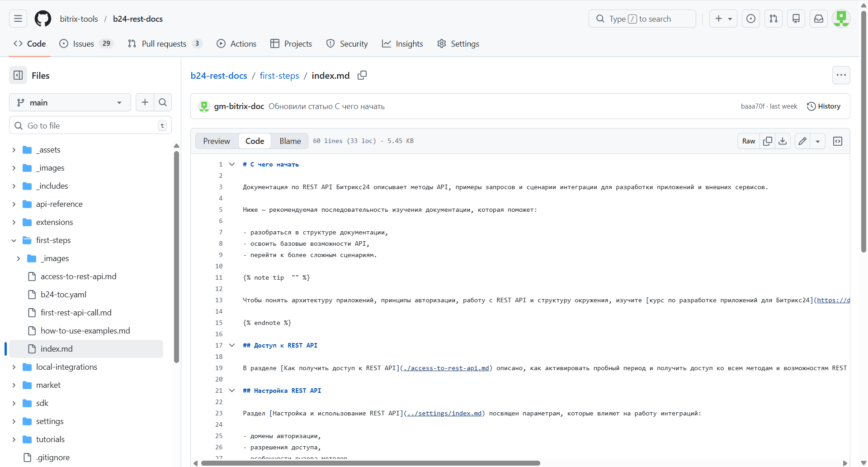Open the symbols panel icon
868x467 pixels.
point(838,141)
